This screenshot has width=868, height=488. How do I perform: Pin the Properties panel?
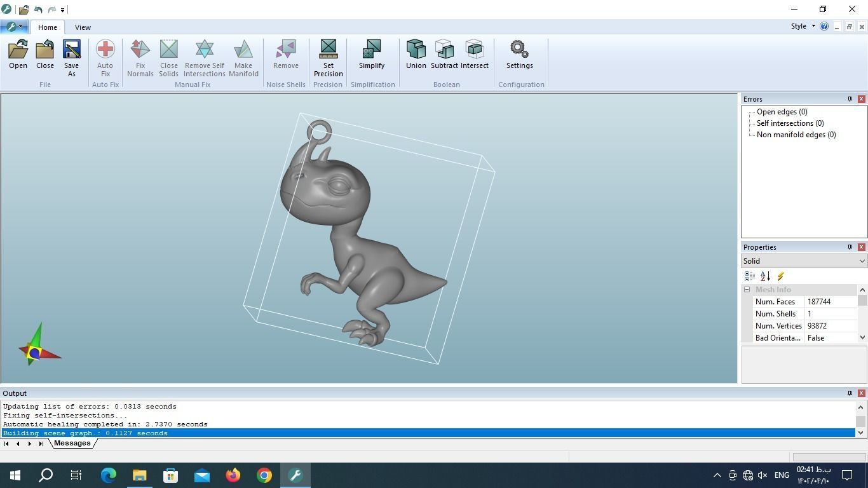tap(850, 247)
